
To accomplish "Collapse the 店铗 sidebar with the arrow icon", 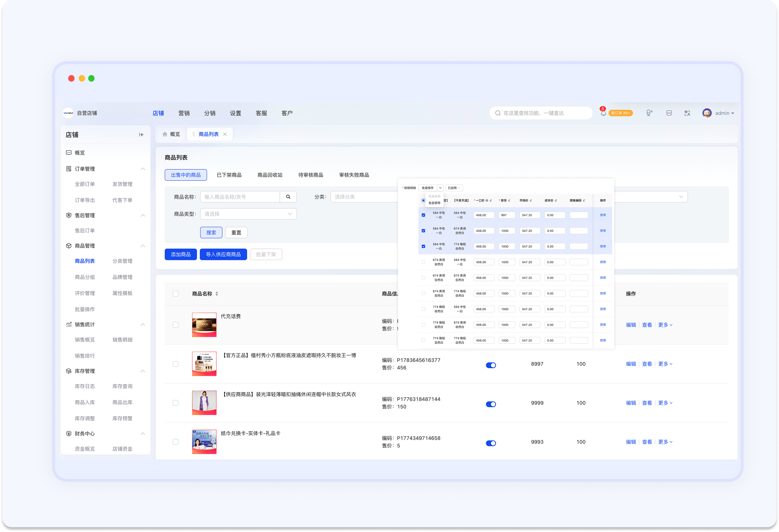I will (141, 135).
